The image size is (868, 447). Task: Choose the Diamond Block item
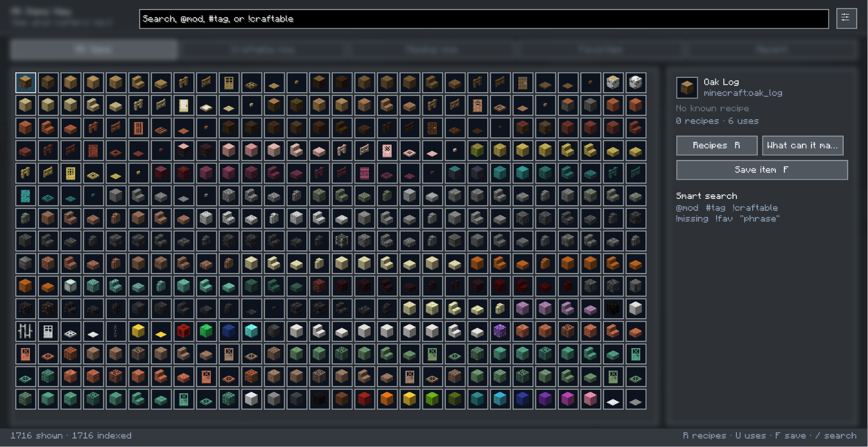coord(251,331)
